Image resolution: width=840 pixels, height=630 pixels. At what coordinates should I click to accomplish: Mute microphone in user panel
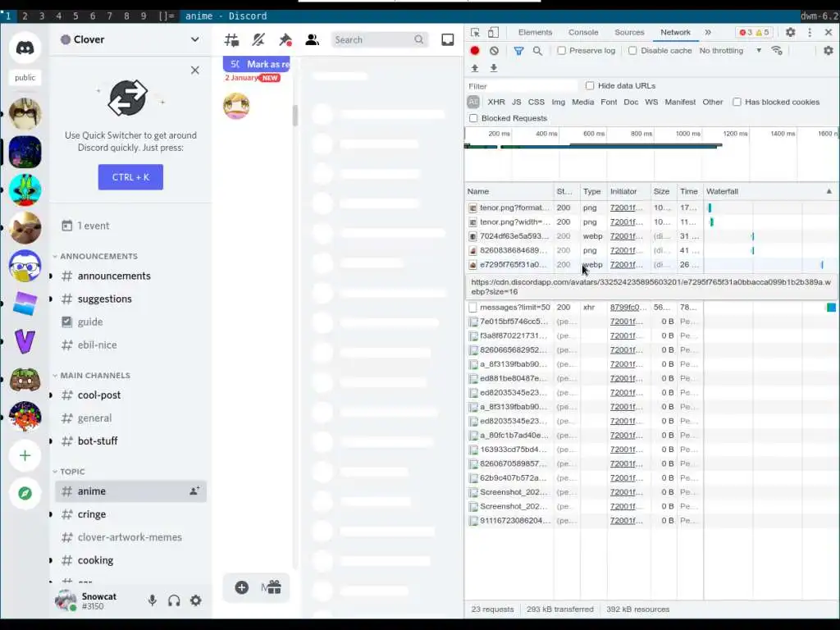[152, 600]
